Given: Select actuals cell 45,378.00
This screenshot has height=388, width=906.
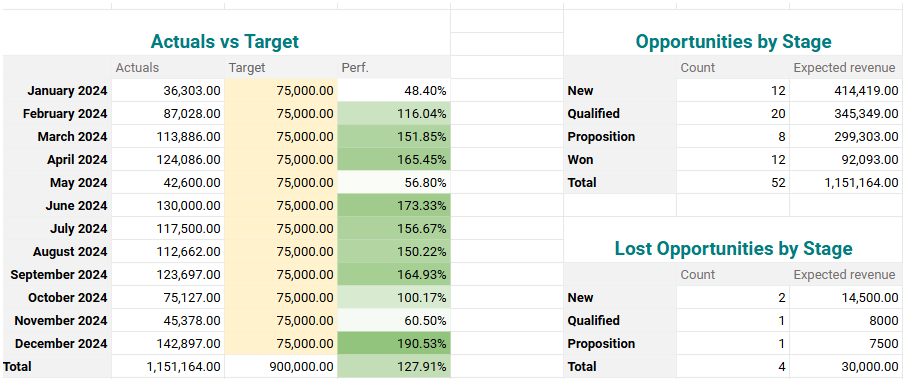Looking at the screenshot, I should click(x=168, y=320).
